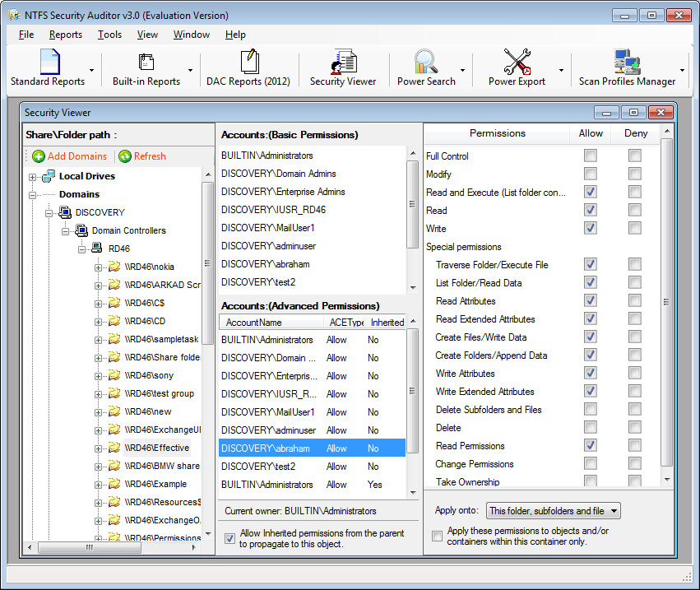This screenshot has height=590, width=700.
Task: Select the Local Drives computer icon
Action: pos(49,176)
